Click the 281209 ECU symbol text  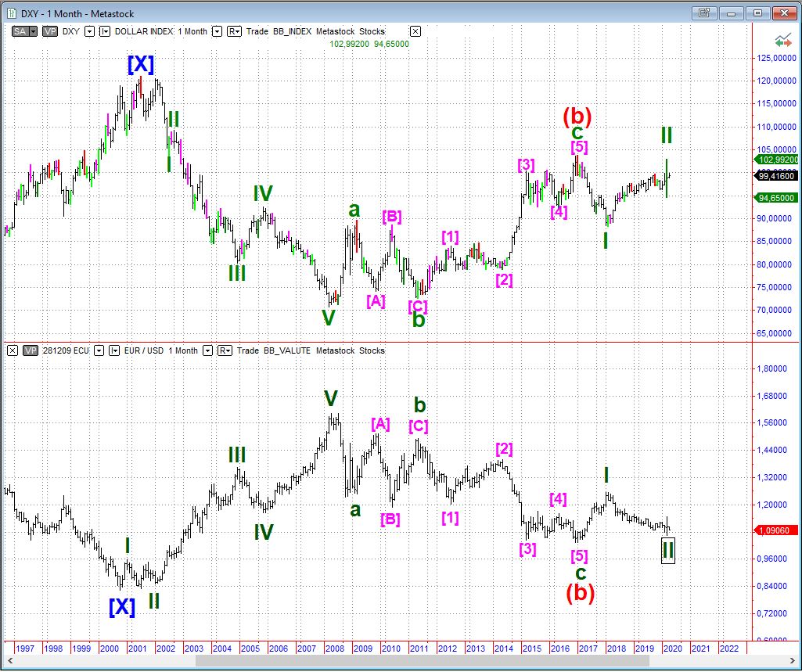point(66,350)
